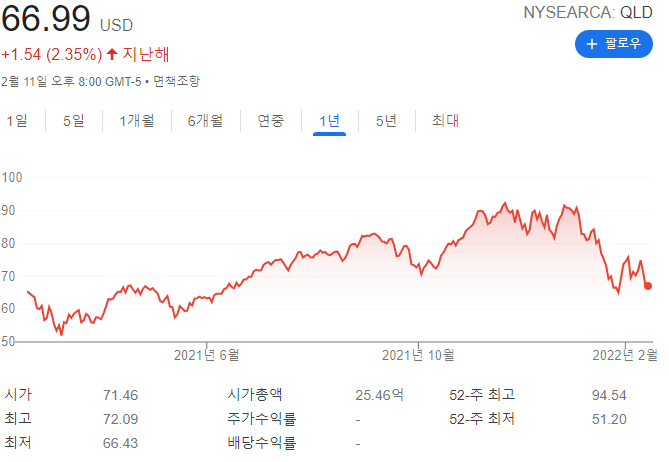The image size is (669, 462).
Task: Click the 2021년 10월 axis label
Action: (x=418, y=354)
